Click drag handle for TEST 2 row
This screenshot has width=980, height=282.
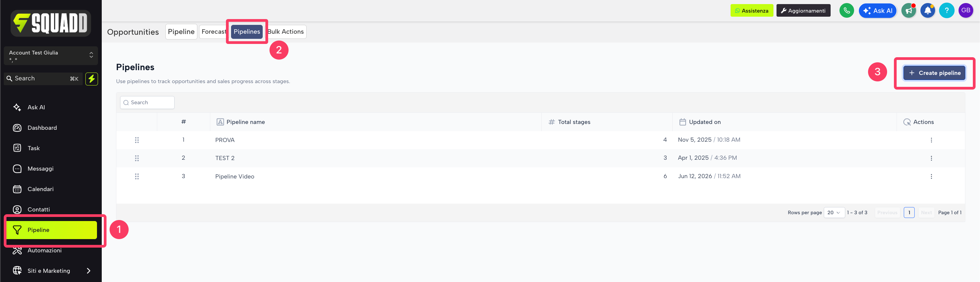click(x=137, y=158)
